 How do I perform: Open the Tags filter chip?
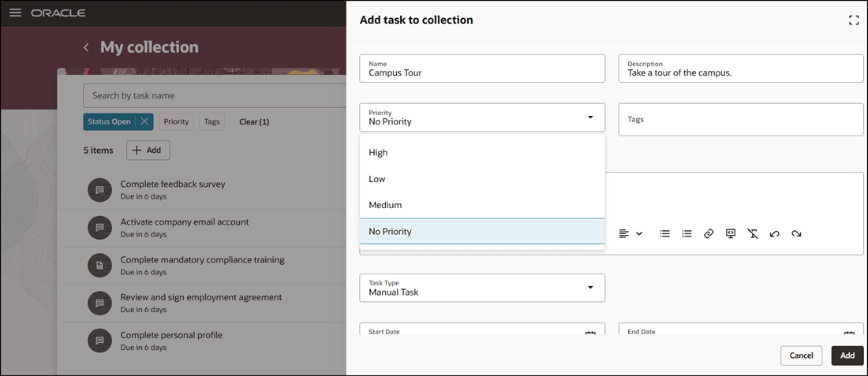click(x=212, y=121)
